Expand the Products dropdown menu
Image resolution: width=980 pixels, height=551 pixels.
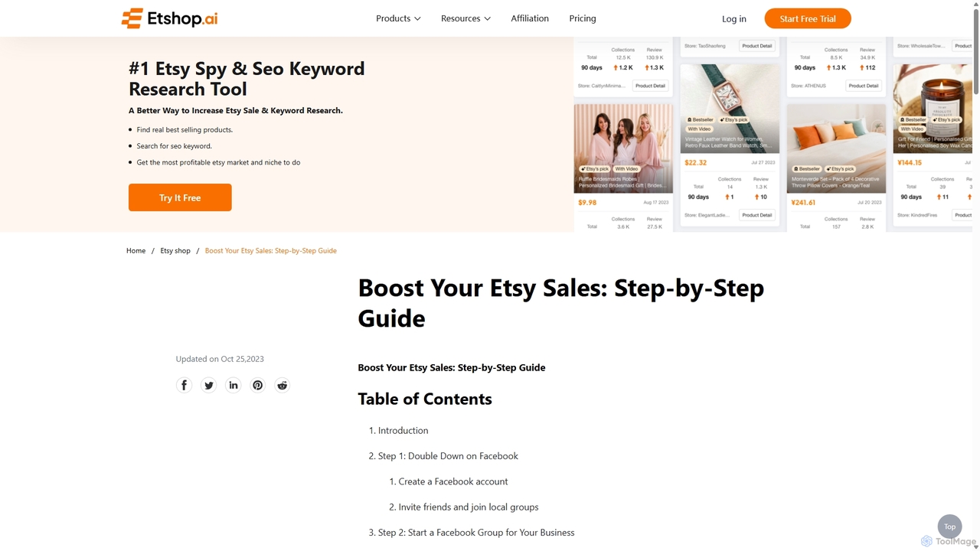click(398, 18)
